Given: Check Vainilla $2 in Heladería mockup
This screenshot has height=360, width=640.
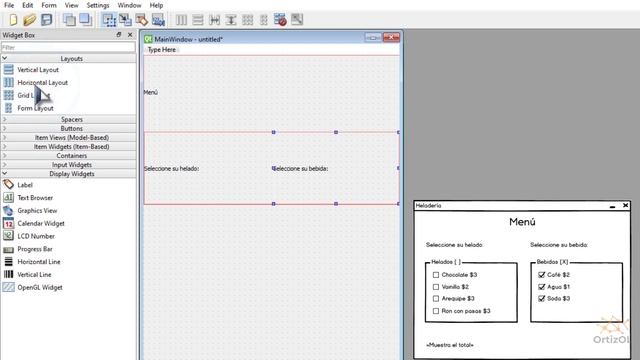Looking at the screenshot, I should tap(436, 287).
